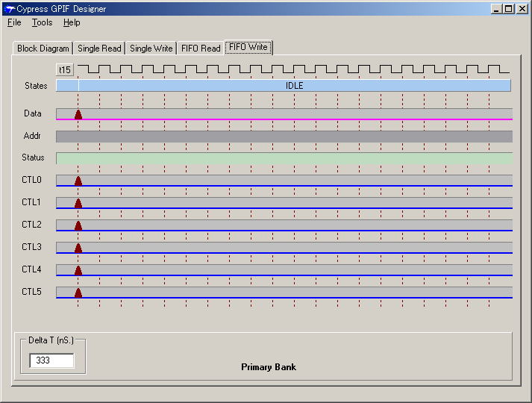The height and width of the screenshot is (403, 532).
Task: Minimize the GPIF Designer window
Action: pyautogui.click(x=497, y=9)
